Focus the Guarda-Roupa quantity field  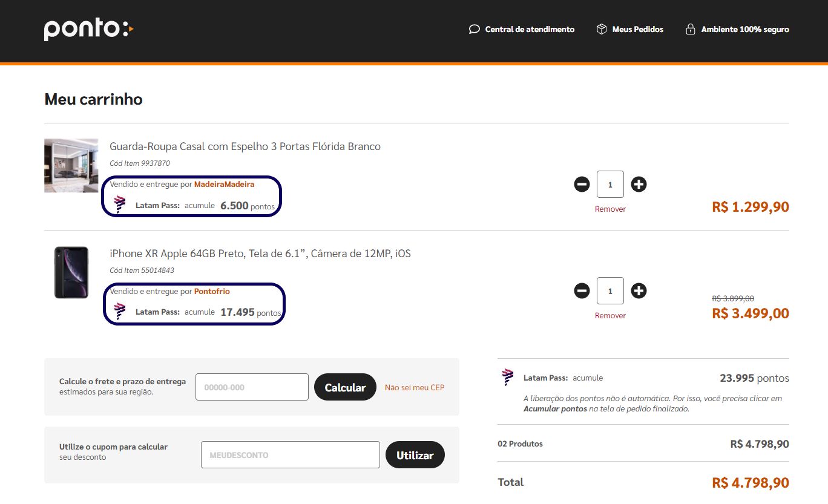[610, 185]
